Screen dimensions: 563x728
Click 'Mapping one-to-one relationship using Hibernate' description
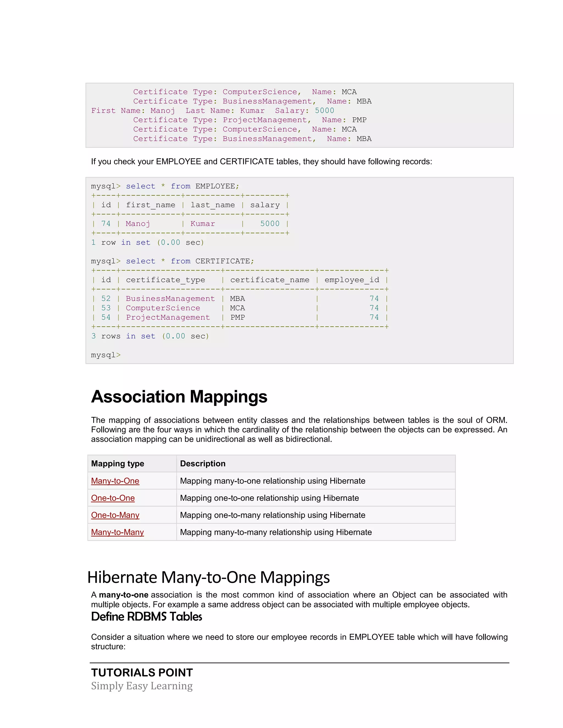point(269,498)
